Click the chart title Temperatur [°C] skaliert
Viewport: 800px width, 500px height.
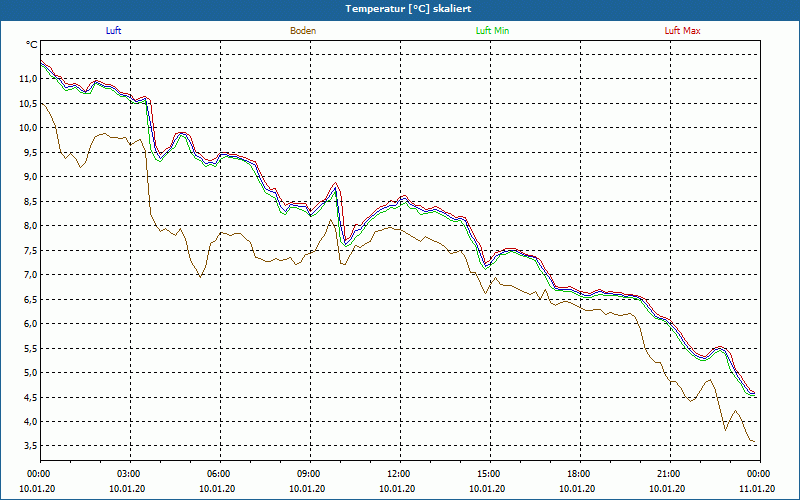(408, 9)
